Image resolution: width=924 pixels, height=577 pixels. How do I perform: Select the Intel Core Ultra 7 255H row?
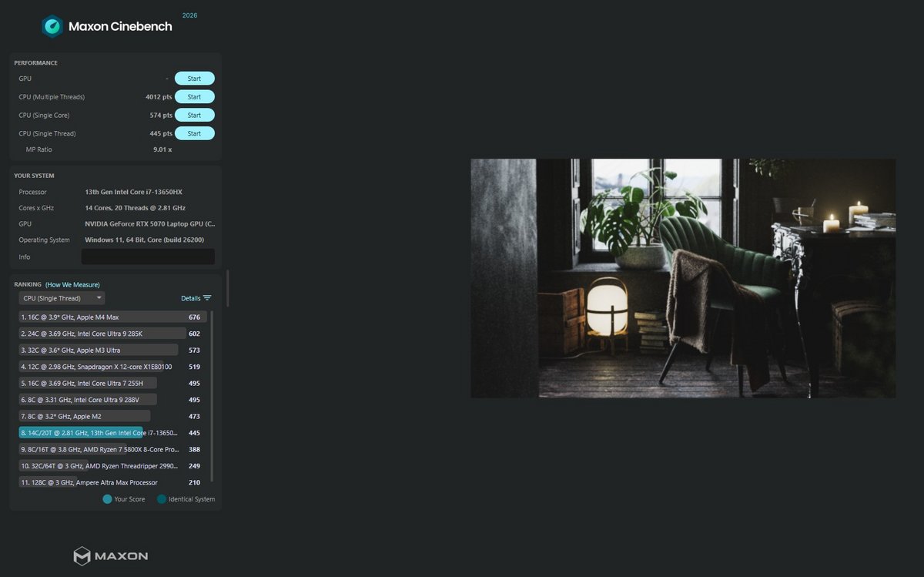click(x=113, y=384)
